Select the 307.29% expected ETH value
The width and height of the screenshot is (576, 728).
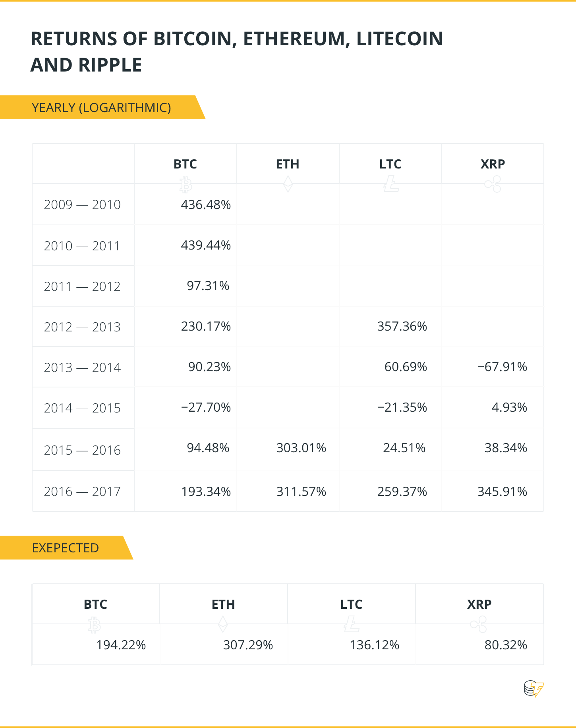(x=248, y=645)
